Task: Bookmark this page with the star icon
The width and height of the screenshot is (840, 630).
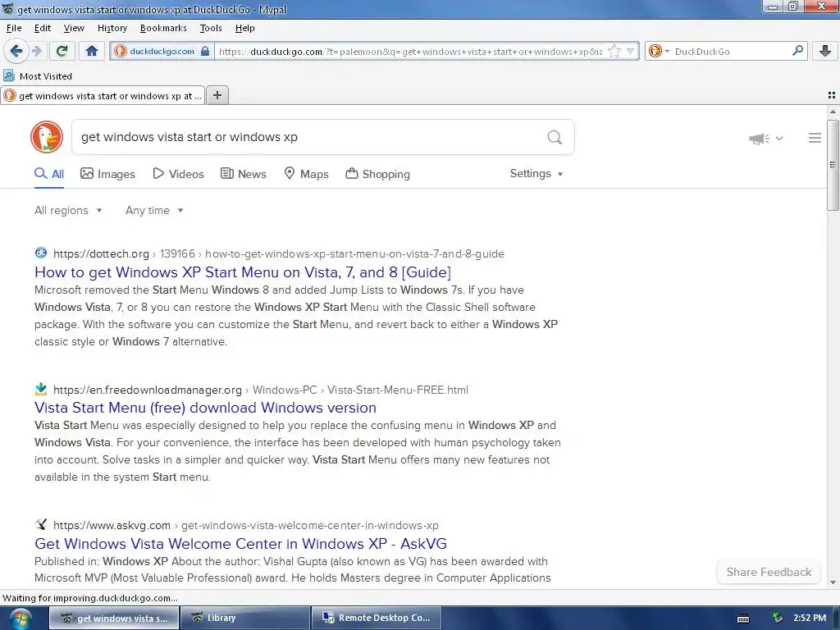Action: click(x=614, y=51)
